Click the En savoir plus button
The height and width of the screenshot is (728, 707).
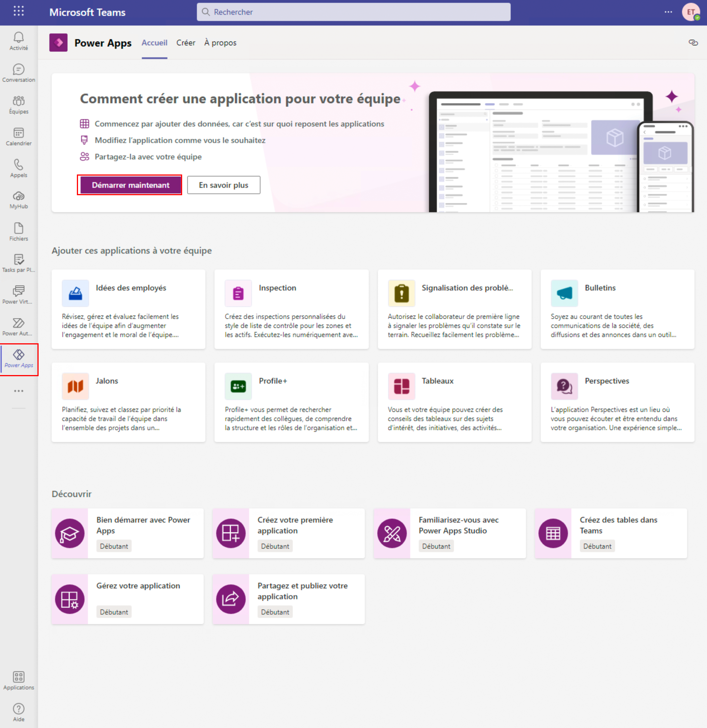[224, 185]
